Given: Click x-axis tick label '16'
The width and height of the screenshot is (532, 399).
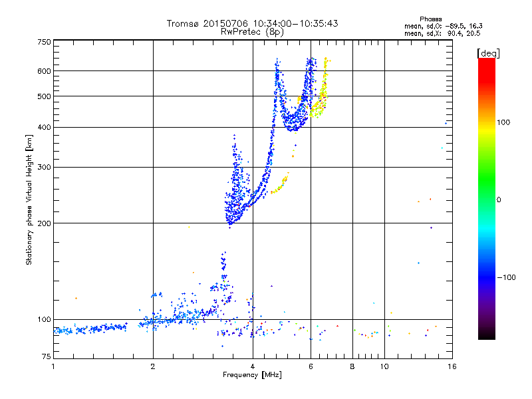Looking at the screenshot, I should point(452,366).
